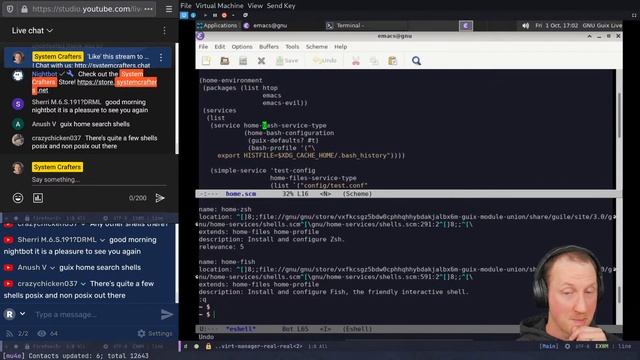The image size is (640, 360).
Task: Click the Paste clipboard icon in Emacs
Action: [393, 61]
